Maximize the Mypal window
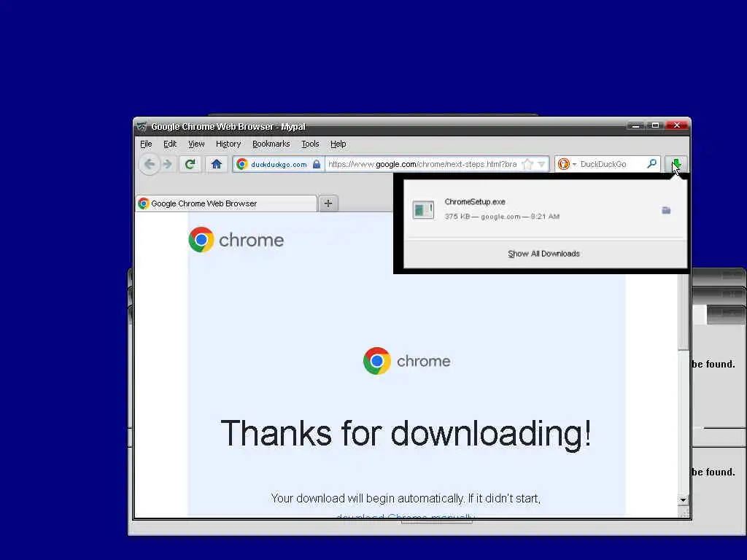The height and width of the screenshot is (560, 747). click(656, 125)
